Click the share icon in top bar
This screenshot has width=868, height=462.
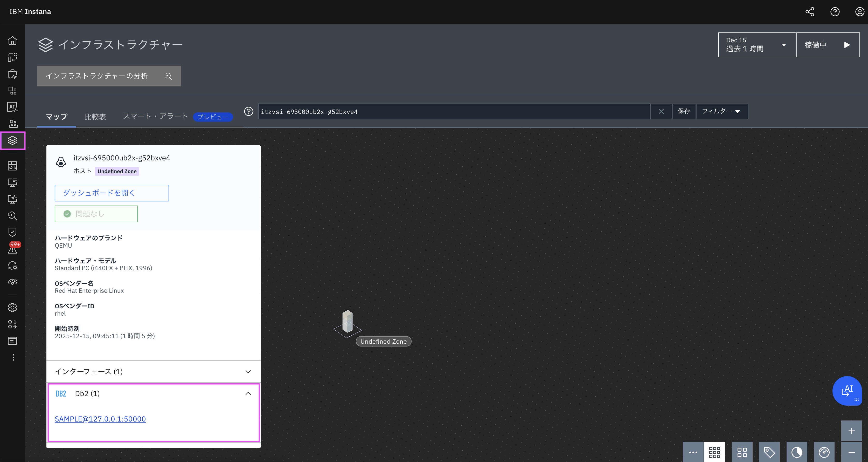point(810,12)
